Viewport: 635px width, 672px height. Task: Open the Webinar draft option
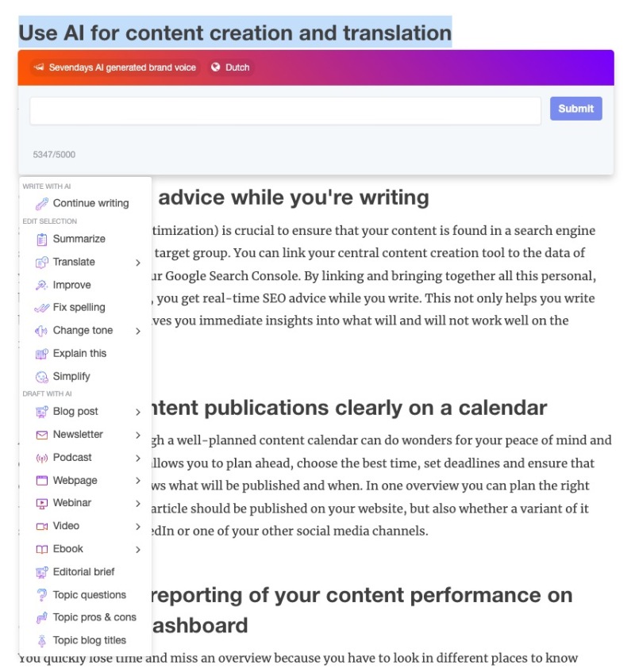pyautogui.click(x=72, y=503)
